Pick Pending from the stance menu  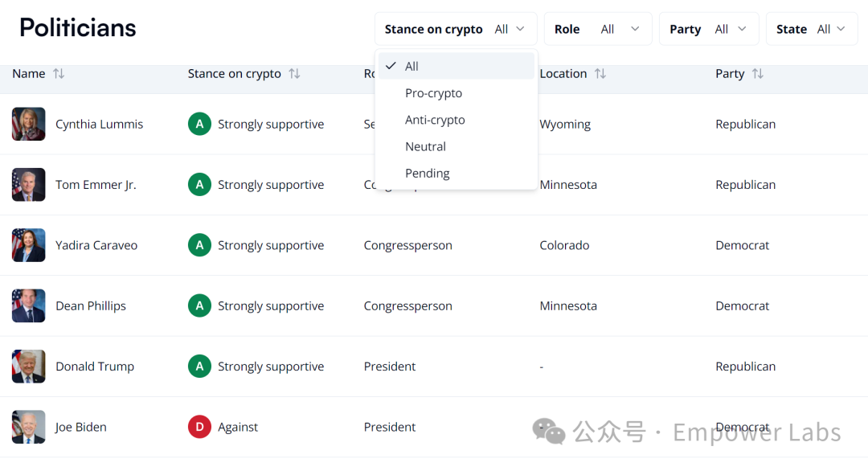click(x=428, y=173)
